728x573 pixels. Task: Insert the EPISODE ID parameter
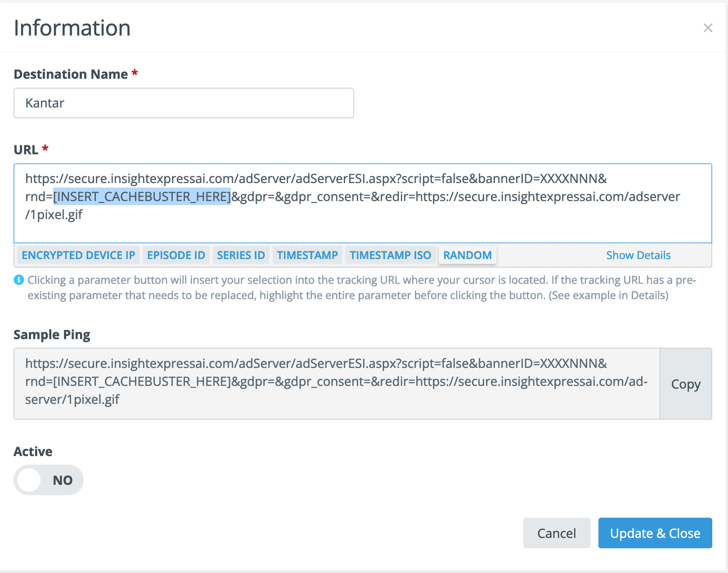click(176, 255)
